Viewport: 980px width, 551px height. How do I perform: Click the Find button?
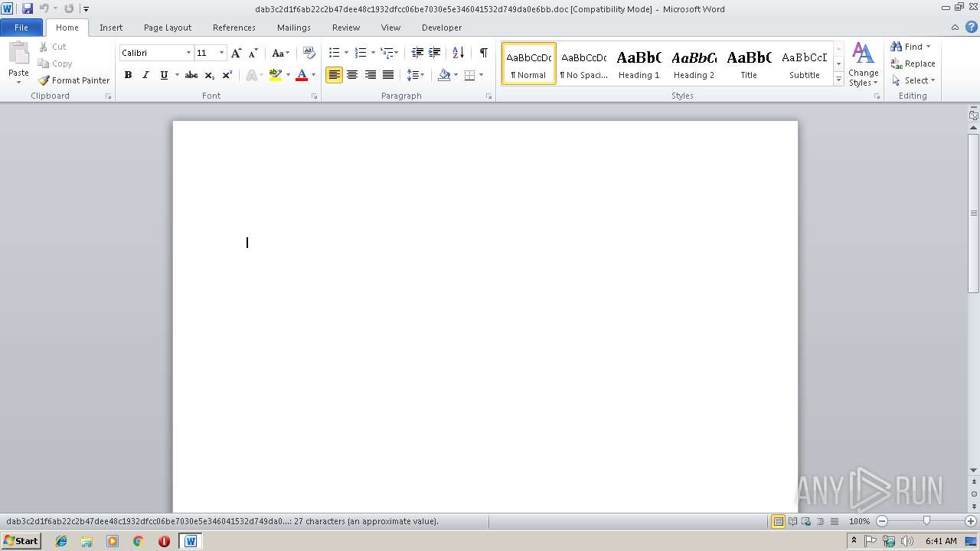coord(911,47)
